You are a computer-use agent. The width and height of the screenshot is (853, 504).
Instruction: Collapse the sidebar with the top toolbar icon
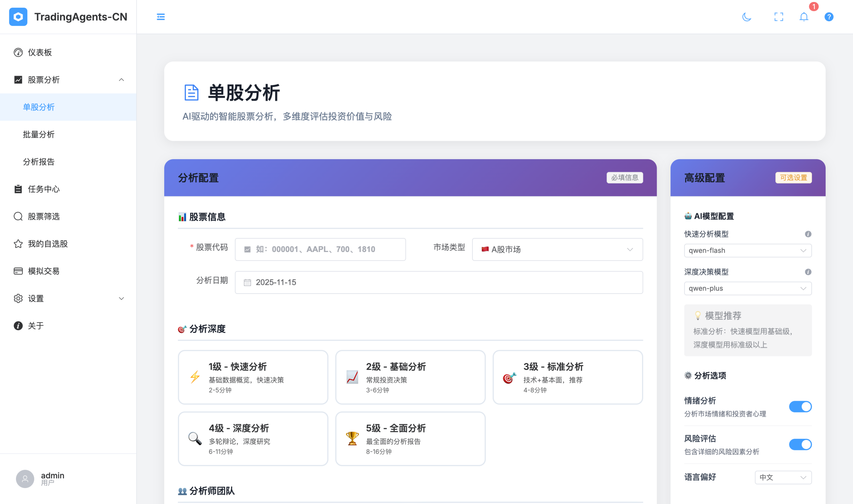click(x=160, y=17)
